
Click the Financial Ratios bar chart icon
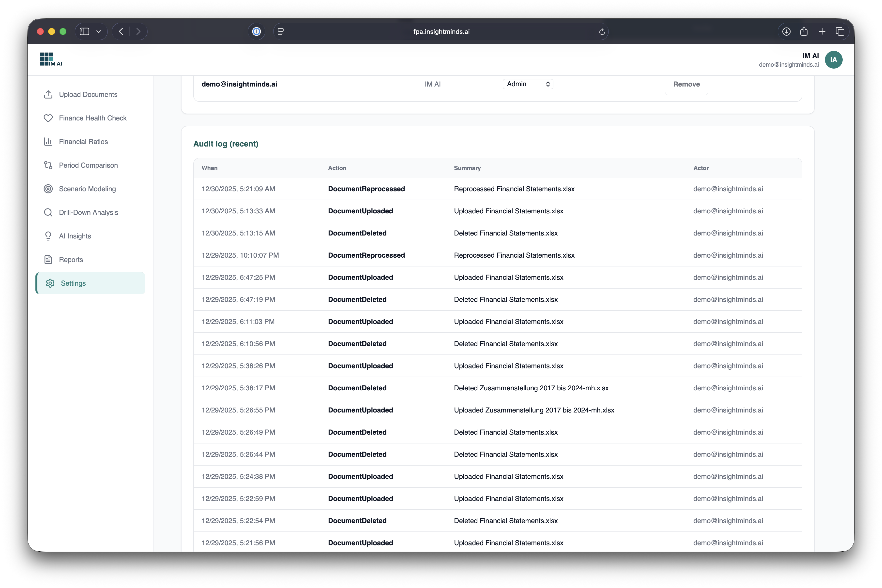(x=48, y=142)
